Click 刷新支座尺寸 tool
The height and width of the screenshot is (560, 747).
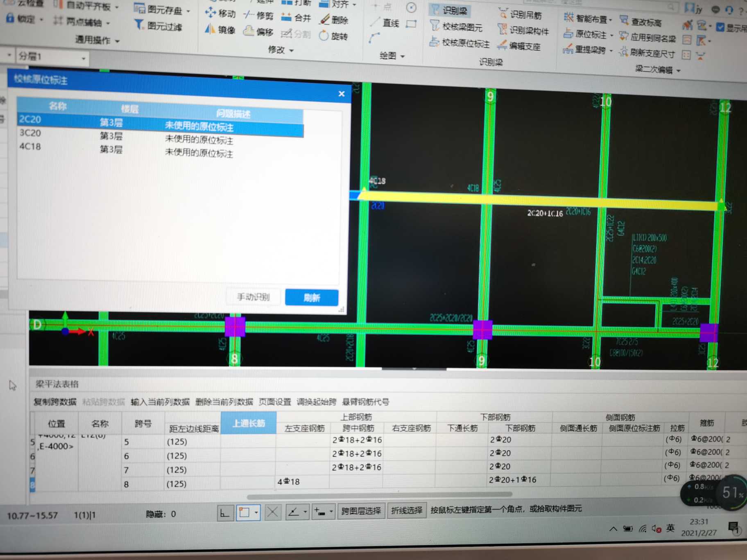tap(647, 52)
